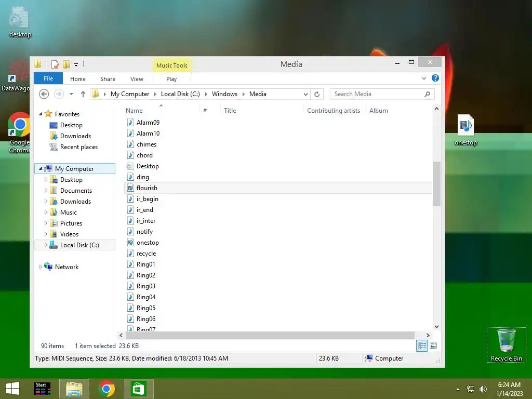This screenshot has height=399, width=532.
Task: Switch to Large icons view in status bar
Action: (x=433, y=345)
